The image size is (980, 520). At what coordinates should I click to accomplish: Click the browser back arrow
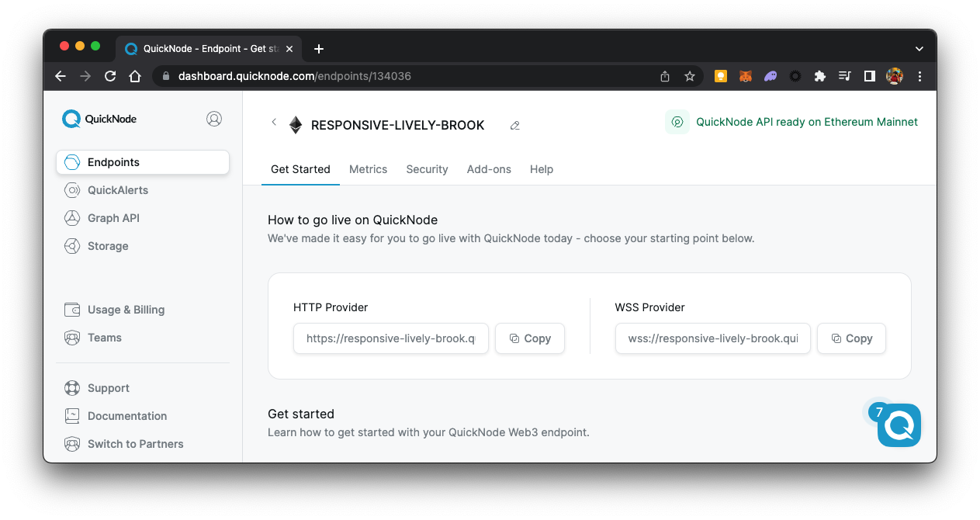[61, 76]
